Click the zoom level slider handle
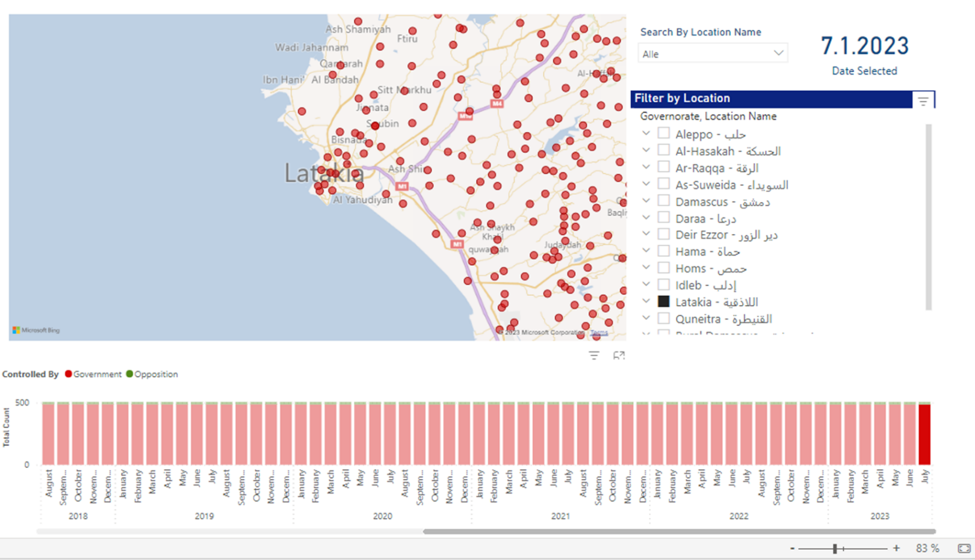The image size is (975, 560). tap(835, 548)
